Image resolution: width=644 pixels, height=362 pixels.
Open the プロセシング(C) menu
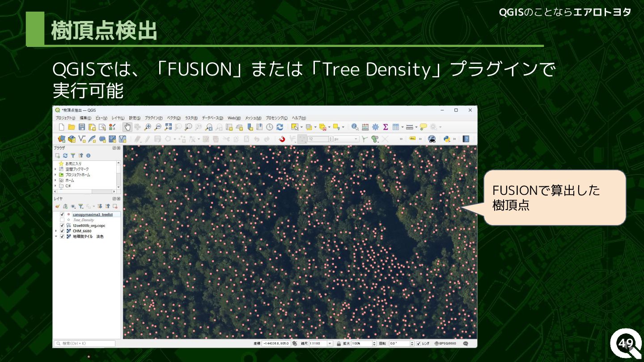pos(277,118)
